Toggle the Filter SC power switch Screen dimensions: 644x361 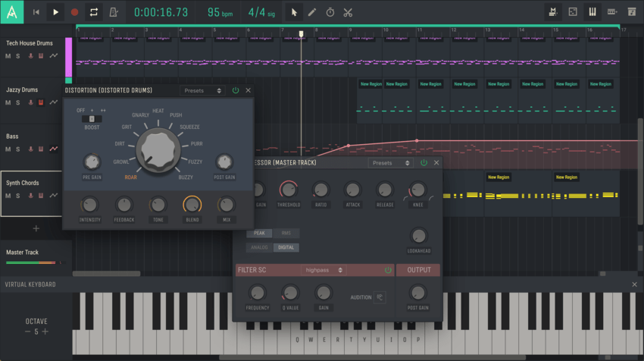[x=388, y=270]
